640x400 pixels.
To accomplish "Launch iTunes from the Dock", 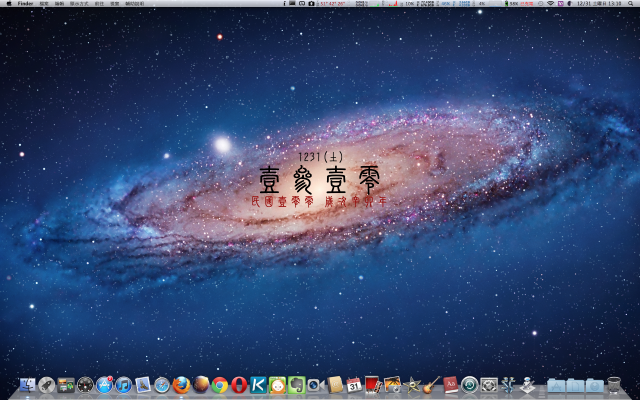I will coord(124,385).
